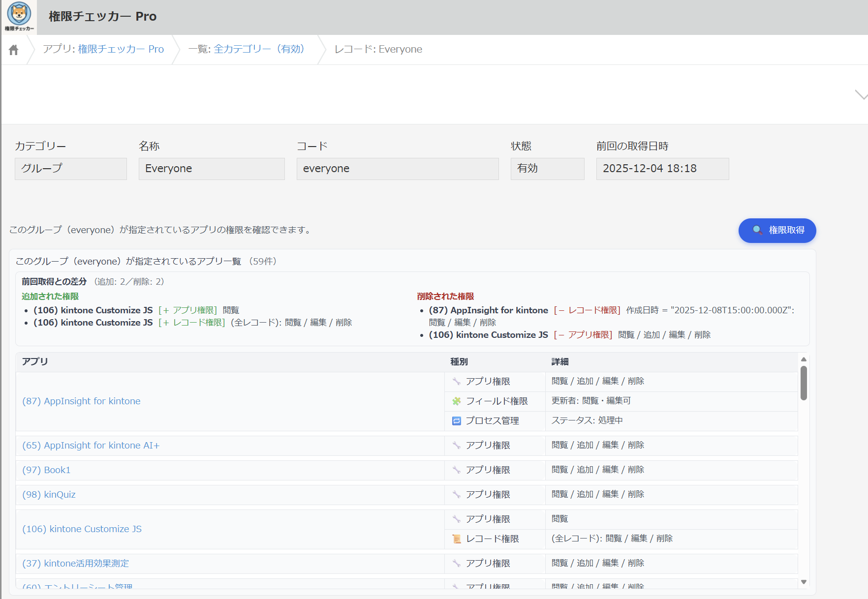This screenshot has height=599, width=868.
Task: Click the コード field showing everyone
Action: coord(398,169)
